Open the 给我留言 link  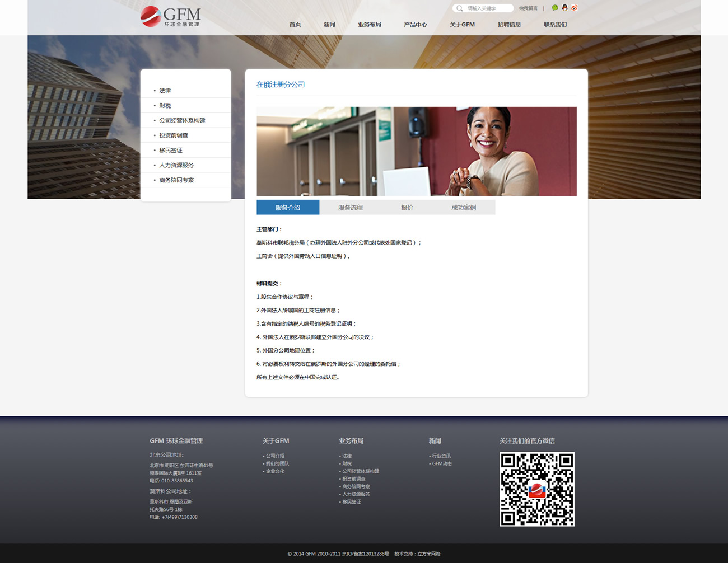(x=528, y=8)
